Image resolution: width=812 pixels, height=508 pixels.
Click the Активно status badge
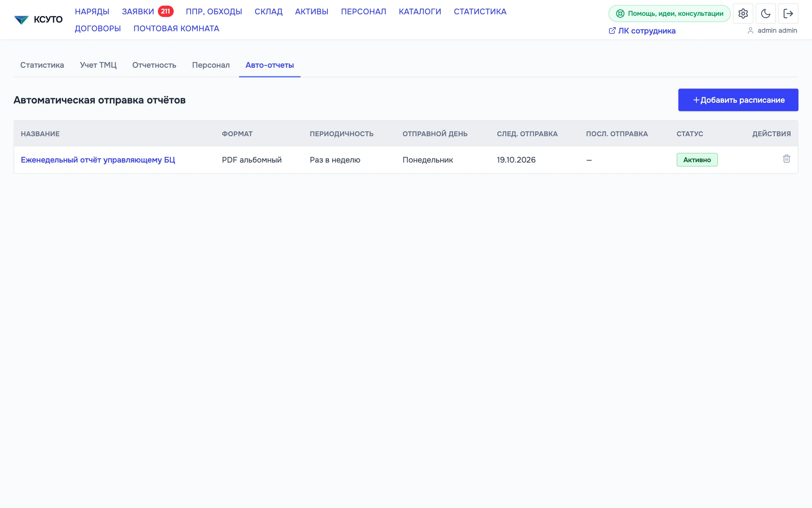click(697, 160)
